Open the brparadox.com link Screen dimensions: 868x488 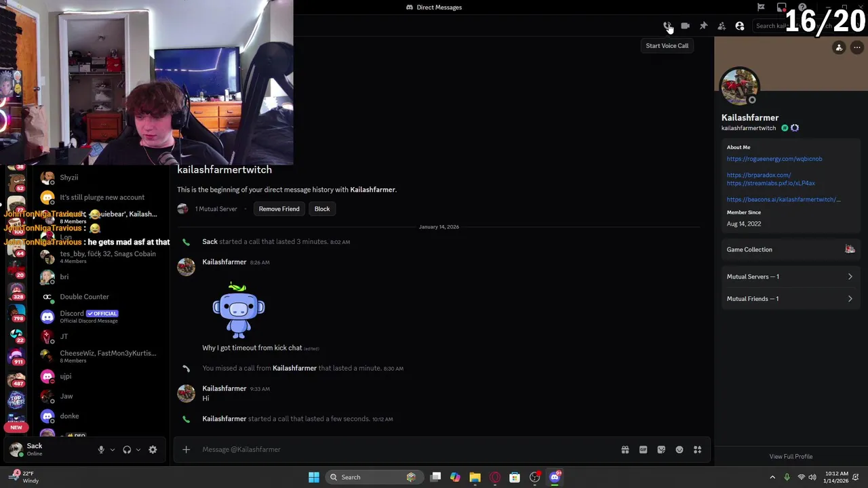[x=759, y=175]
